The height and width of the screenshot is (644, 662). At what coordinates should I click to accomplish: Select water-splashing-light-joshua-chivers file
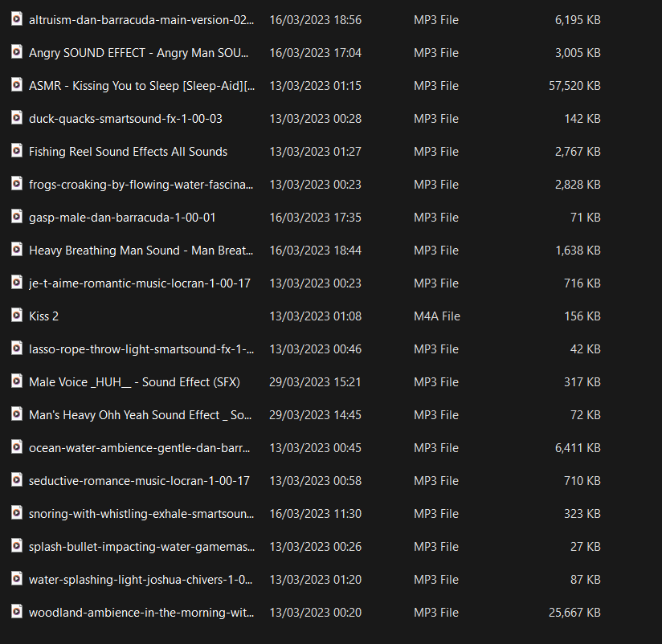[x=141, y=580]
